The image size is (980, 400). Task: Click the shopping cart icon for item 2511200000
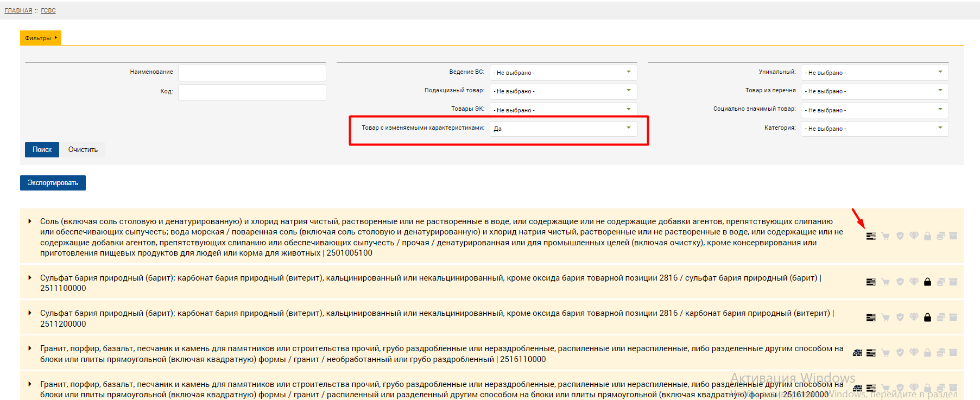pos(886,318)
